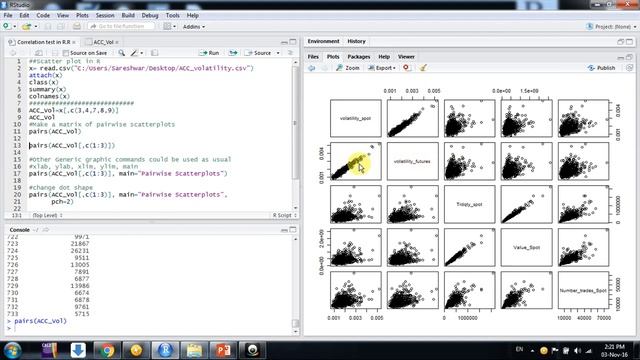Screen dimensions: 640x360
Task: Switch to the History tab
Action: pos(356,41)
